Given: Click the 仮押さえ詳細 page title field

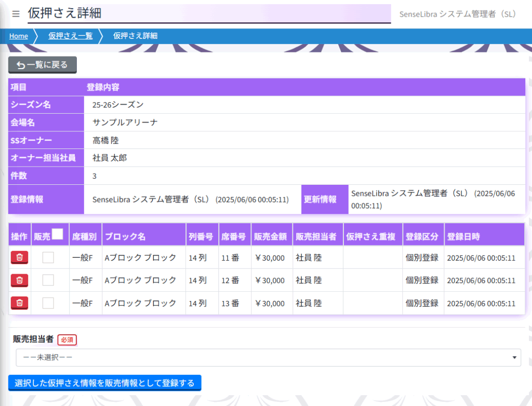Looking at the screenshot, I should (x=208, y=14).
